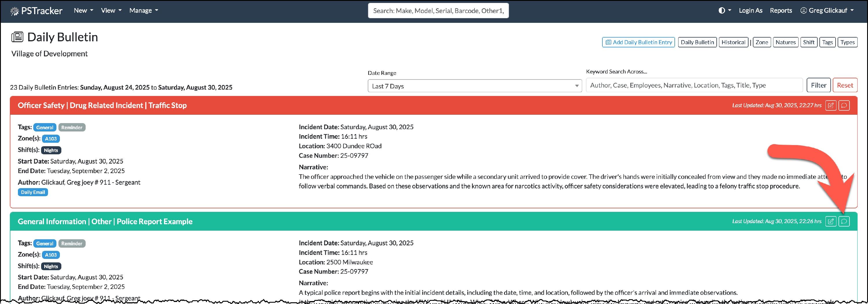Image resolution: width=868 pixels, height=304 pixels.
Task: Open the Zone management button
Action: tap(762, 42)
